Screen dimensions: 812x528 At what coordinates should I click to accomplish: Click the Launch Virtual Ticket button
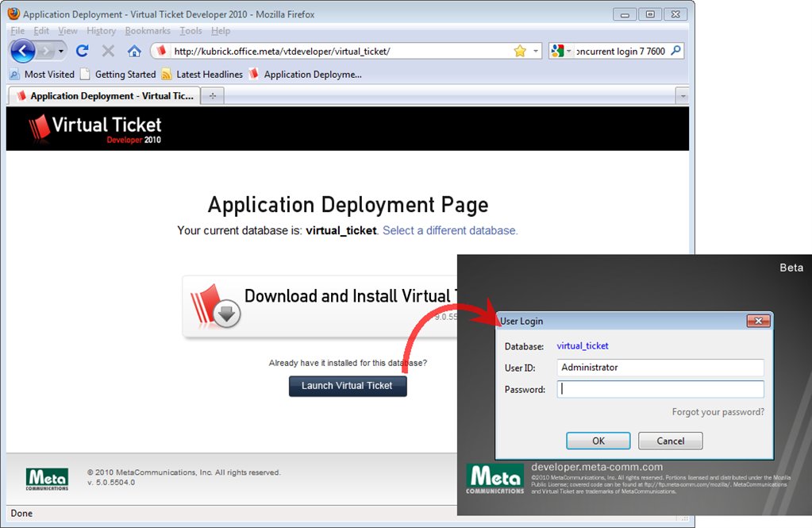point(348,386)
